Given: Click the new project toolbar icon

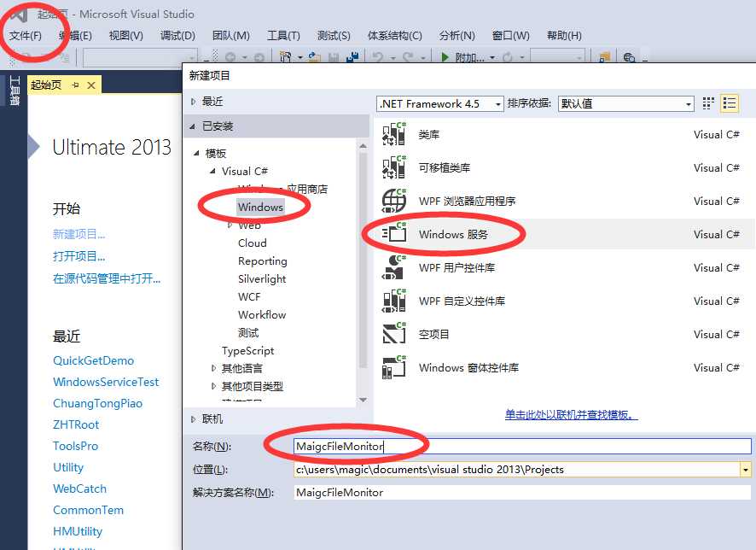Looking at the screenshot, I should [x=286, y=57].
